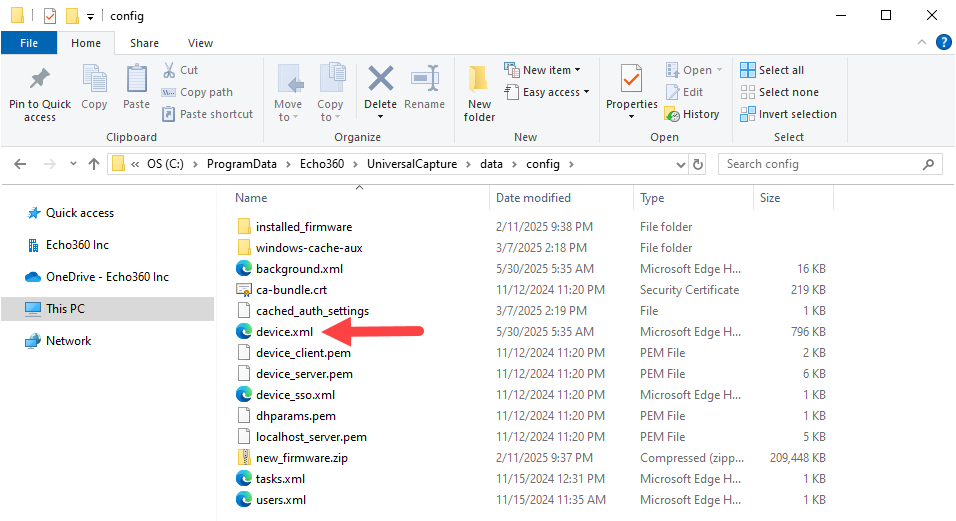Select the users.xml file

point(280,500)
